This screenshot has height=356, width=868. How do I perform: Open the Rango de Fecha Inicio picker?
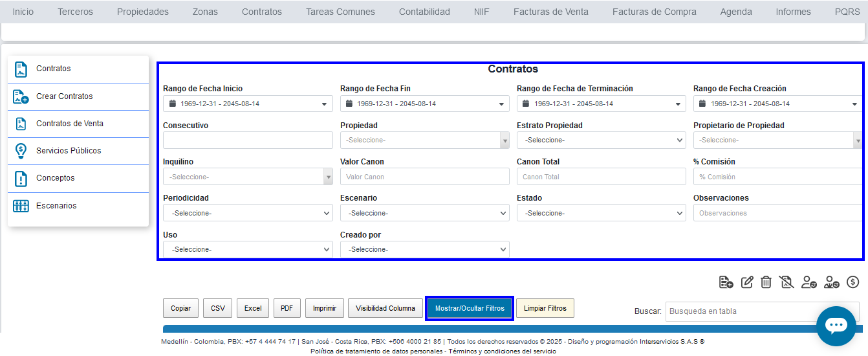[248, 104]
